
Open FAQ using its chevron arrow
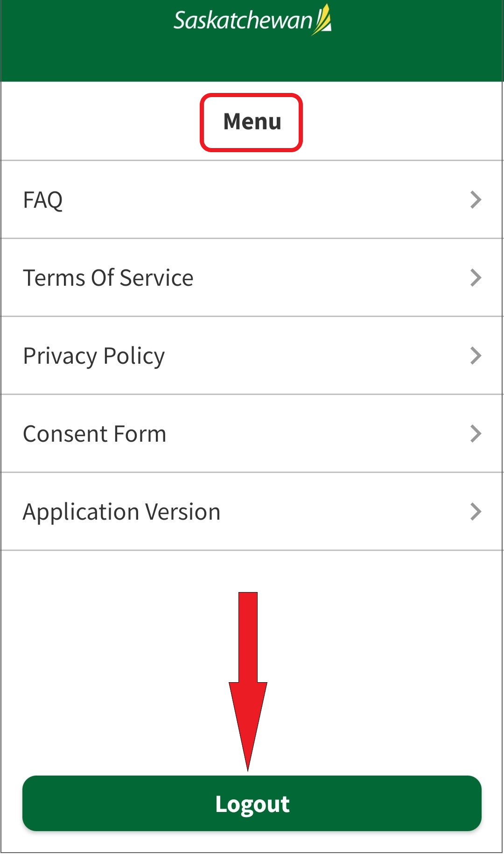pos(476,200)
